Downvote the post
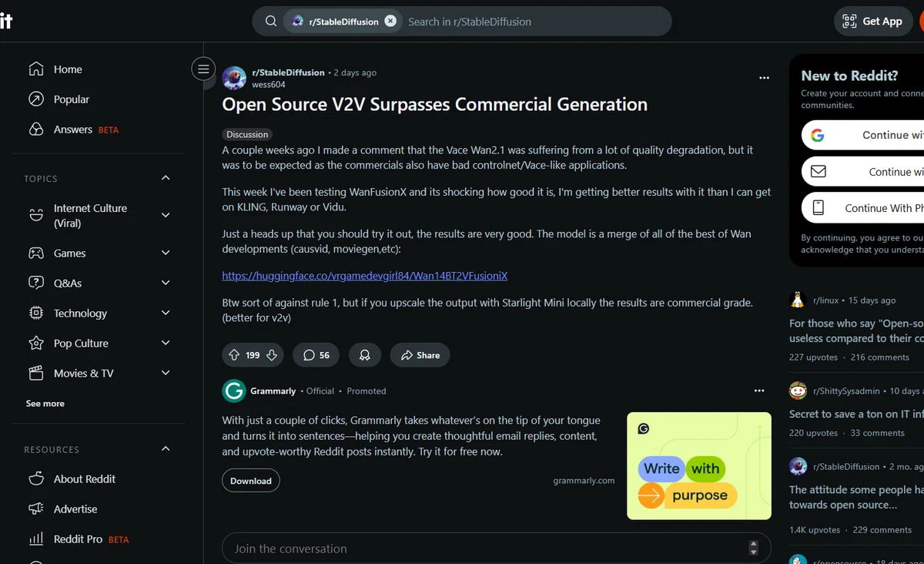Viewport: 924px width, 564px height. [272, 355]
